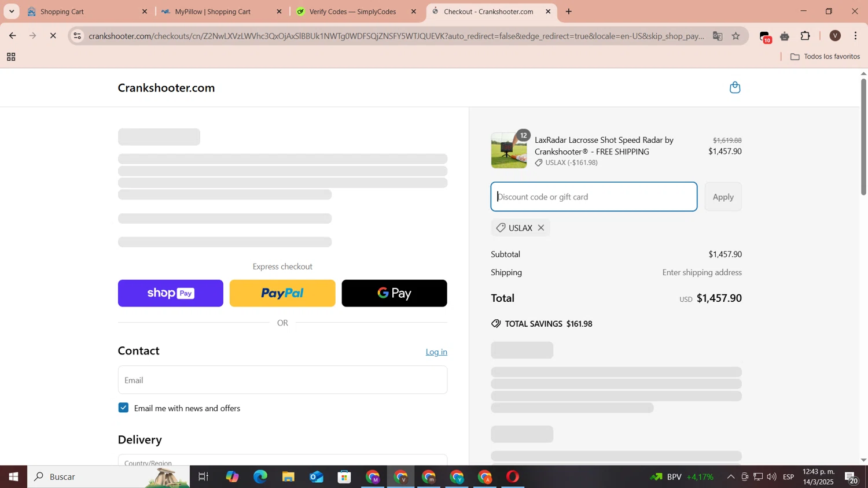This screenshot has width=868, height=488.
Task: Switch to the Shopping Cart tab
Action: (x=87, y=12)
